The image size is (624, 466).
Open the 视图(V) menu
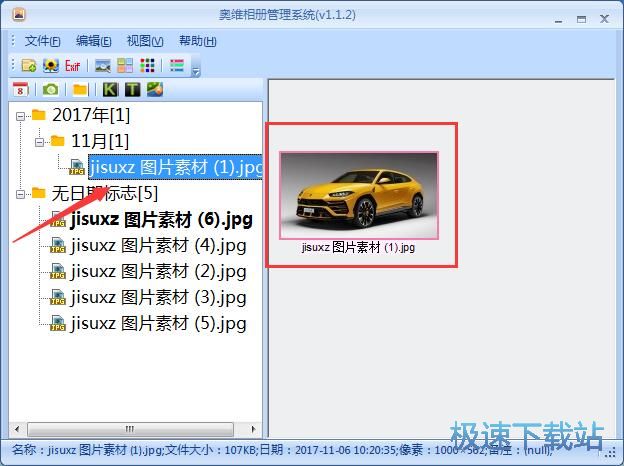pyautogui.click(x=144, y=41)
